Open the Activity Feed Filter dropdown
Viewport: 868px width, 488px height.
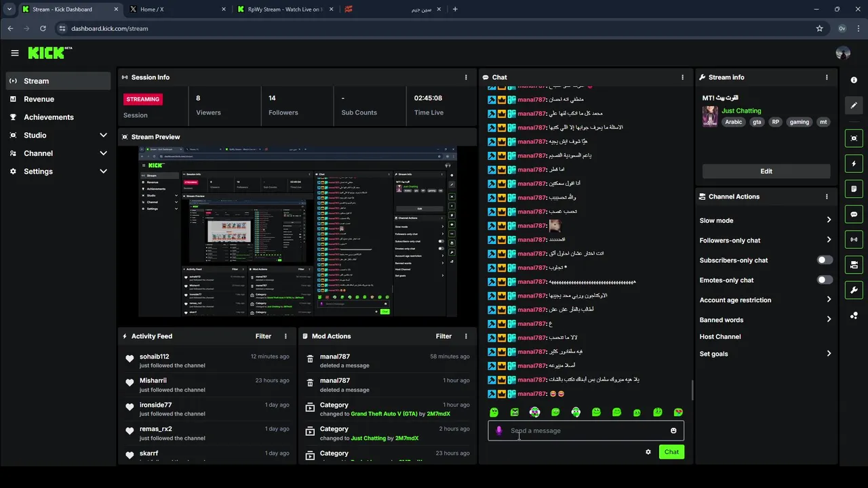pos(263,336)
